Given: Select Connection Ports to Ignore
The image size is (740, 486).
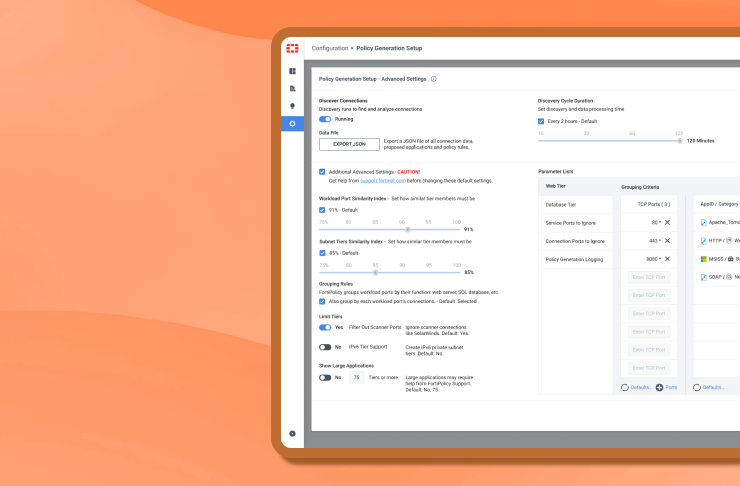Looking at the screenshot, I should point(575,241).
